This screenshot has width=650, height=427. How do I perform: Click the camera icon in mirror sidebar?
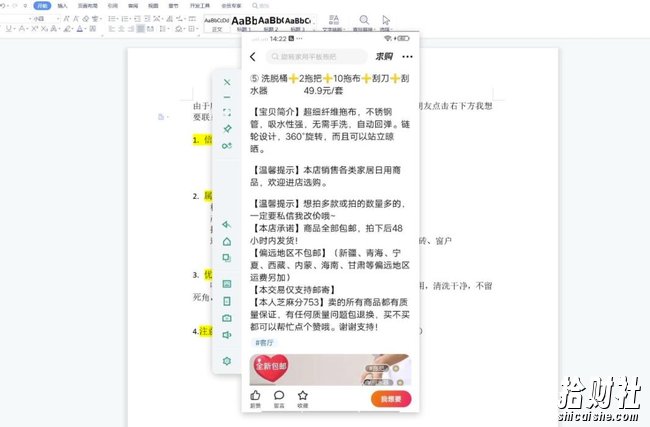pos(227,318)
